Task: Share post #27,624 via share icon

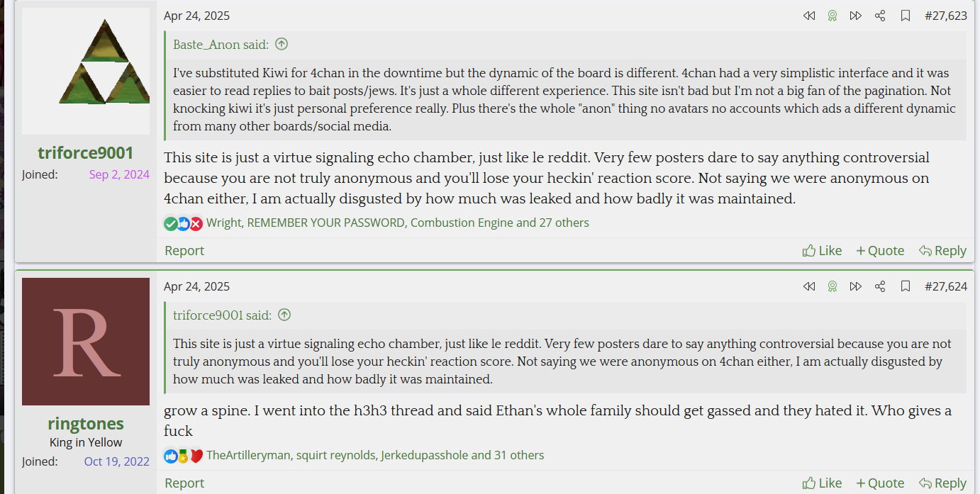Action: (x=880, y=286)
